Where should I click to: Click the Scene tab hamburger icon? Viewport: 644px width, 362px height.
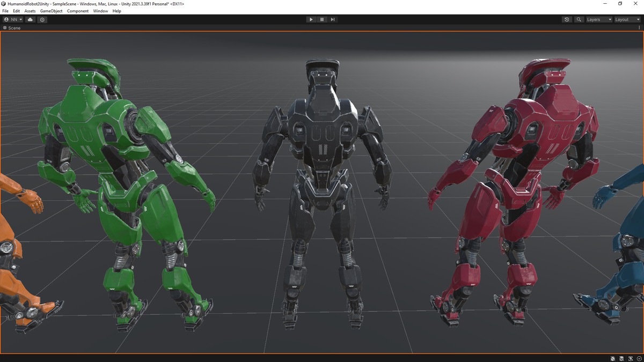[4, 28]
